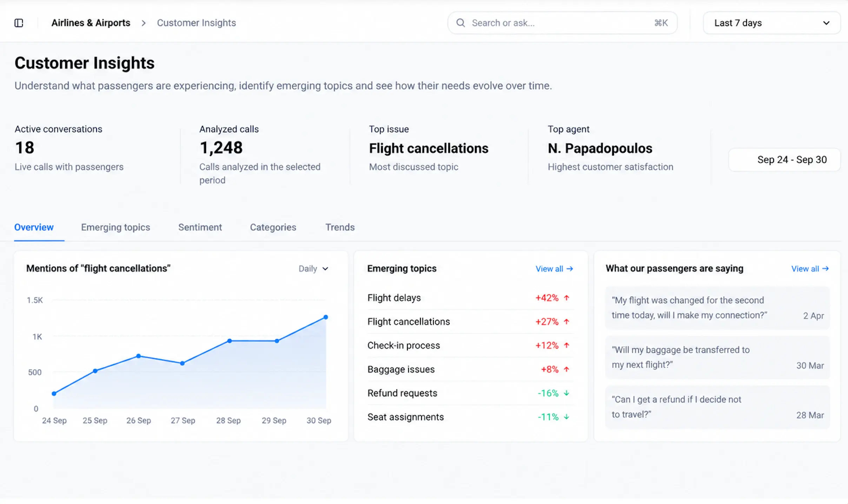848x504 pixels.
Task: Select the Seat assignments topic row
Action: (470, 417)
